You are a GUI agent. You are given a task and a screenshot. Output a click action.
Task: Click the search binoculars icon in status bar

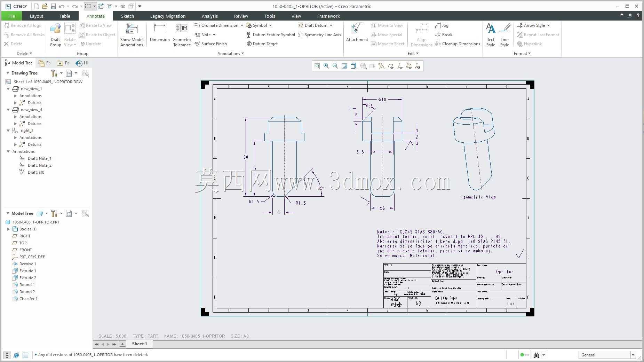coord(536,355)
